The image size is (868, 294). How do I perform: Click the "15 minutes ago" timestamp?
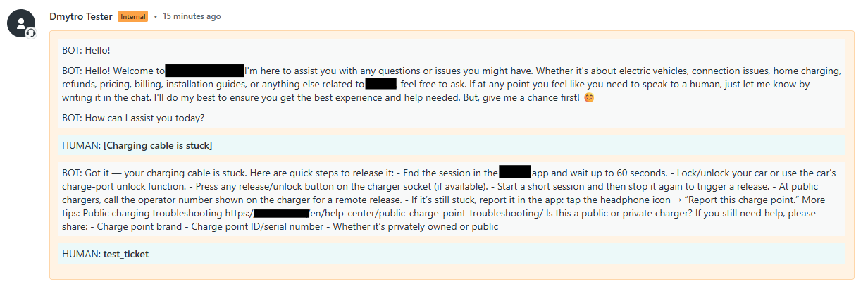192,16
